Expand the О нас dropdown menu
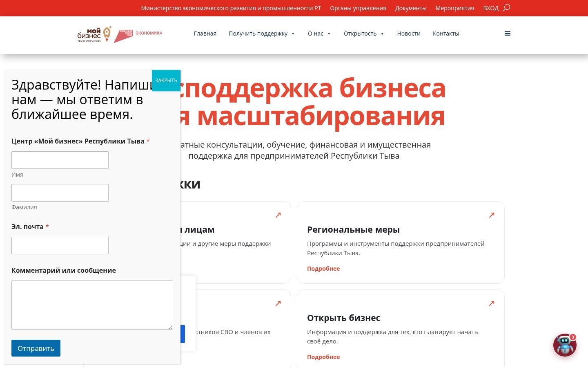The height and width of the screenshot is (368, 588). tap(319, 34)
